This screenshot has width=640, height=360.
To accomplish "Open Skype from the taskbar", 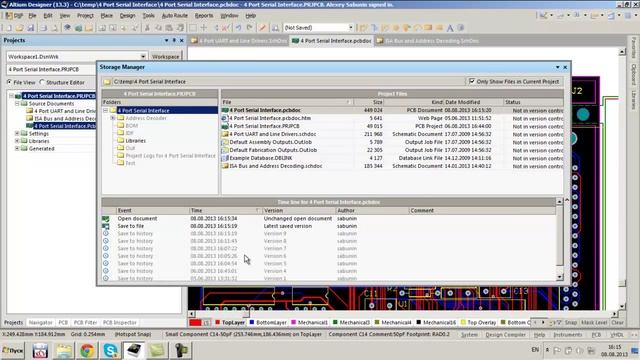I will [x=110, y=350].
